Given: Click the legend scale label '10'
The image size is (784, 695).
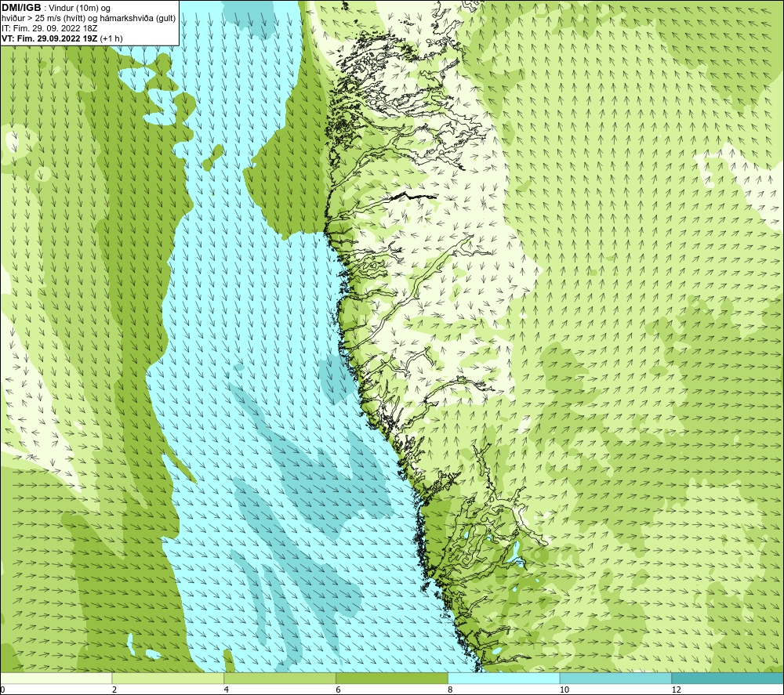Looking at the screenshot, I should [564, 690].
